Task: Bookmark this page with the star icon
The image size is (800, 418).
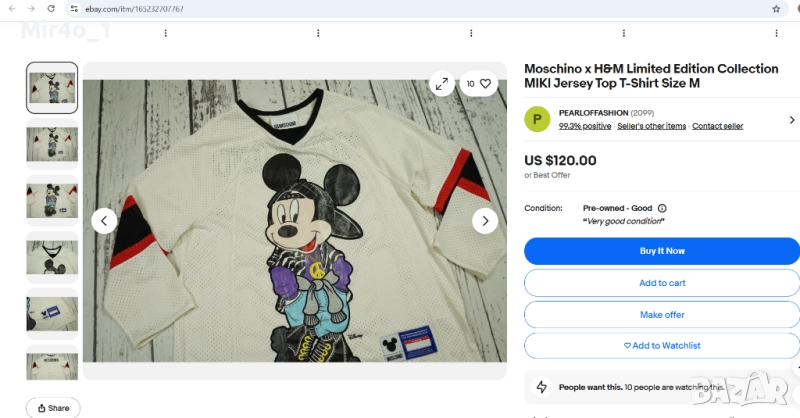Action: (x=776, y=8)
